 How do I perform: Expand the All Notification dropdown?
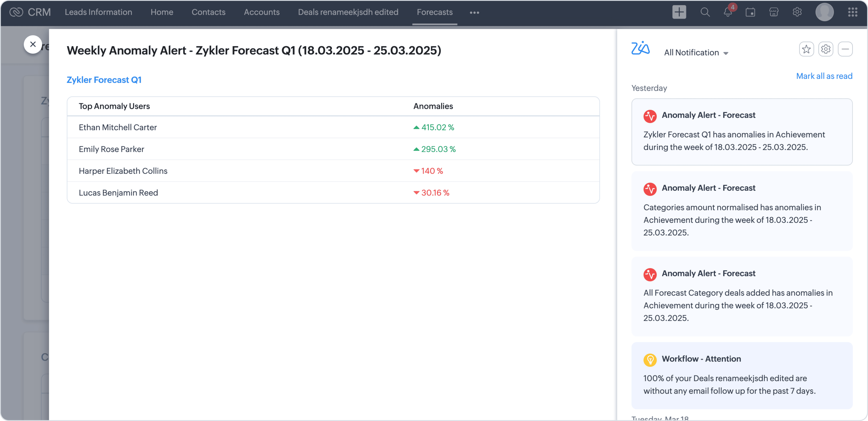point(696,53)
